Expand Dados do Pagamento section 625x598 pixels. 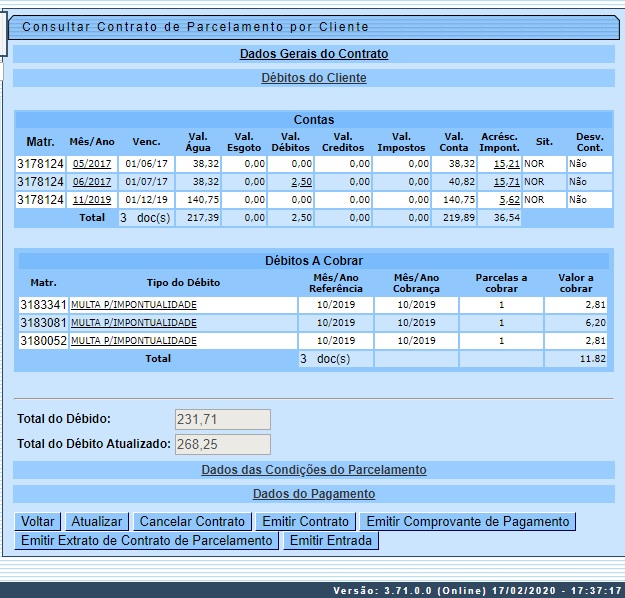(314, 493)
